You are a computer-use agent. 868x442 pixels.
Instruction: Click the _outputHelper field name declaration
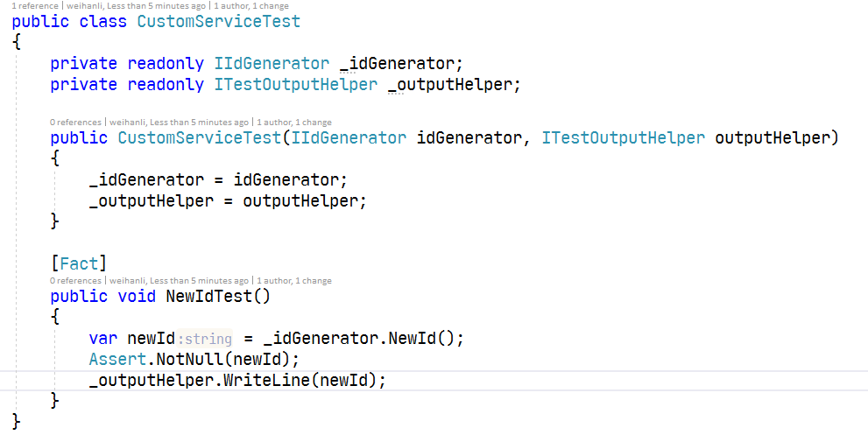450,85
